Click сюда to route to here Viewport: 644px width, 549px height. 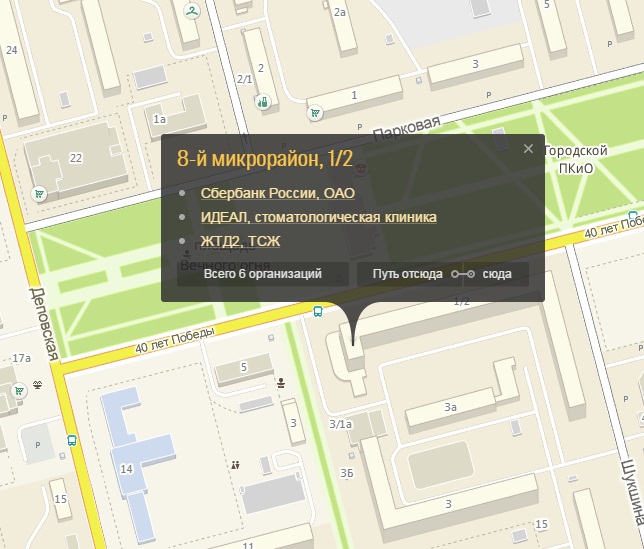pyautogui.click(x=497, y=274)
